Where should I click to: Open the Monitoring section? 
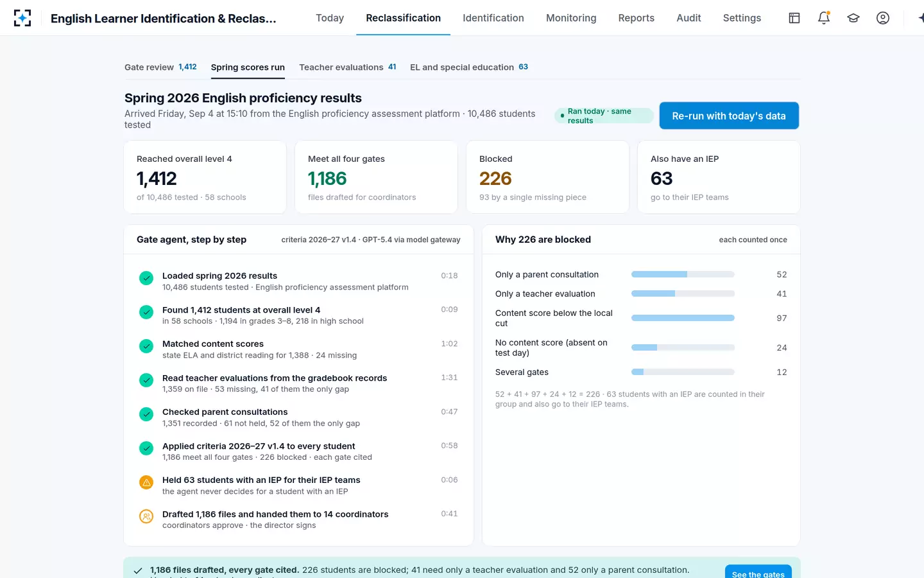pos(571,18)
